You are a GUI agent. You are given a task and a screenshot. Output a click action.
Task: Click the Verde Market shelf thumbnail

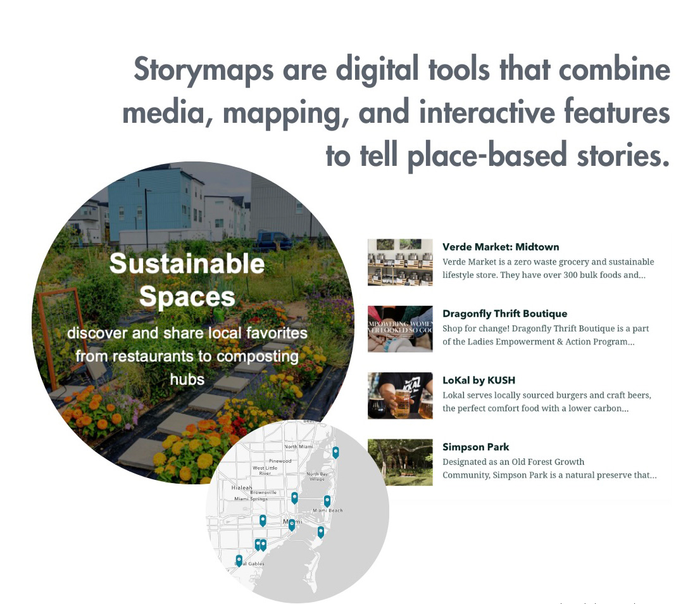400,262
